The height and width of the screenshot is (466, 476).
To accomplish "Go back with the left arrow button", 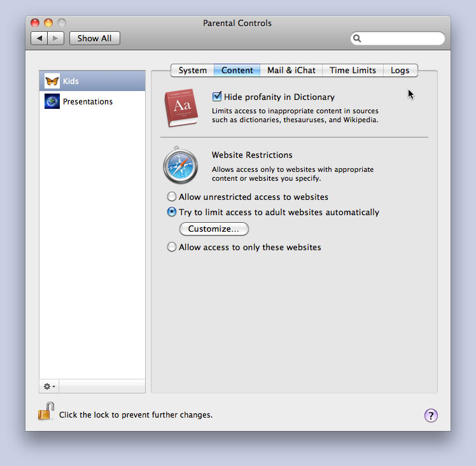I will tap(39, 38).
